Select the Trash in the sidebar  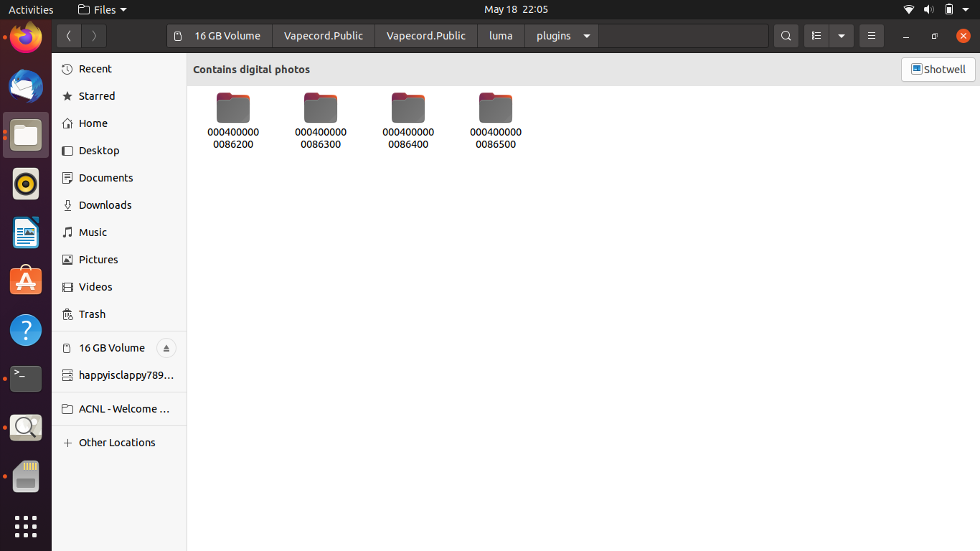(92, 314)
